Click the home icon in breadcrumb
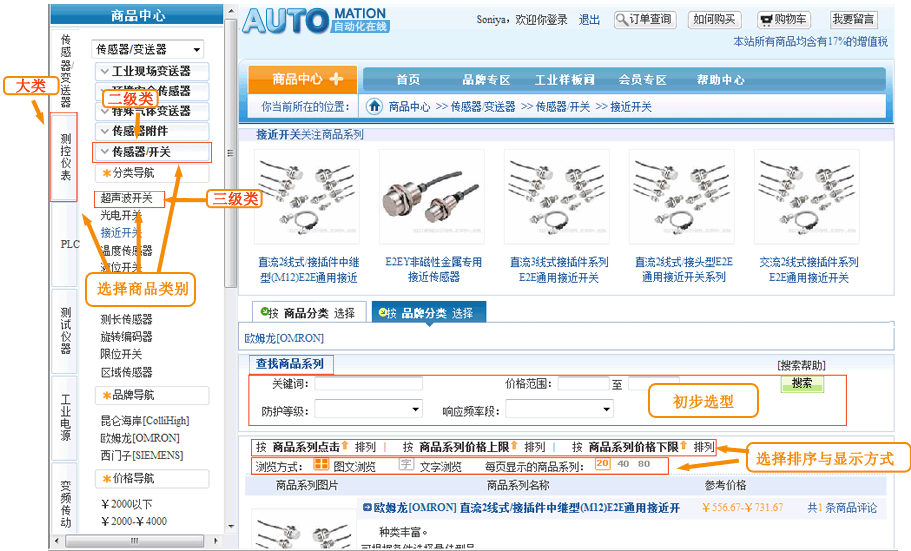Image resolution: width=911 pixels, height=551 pixels. pos(375,106)
